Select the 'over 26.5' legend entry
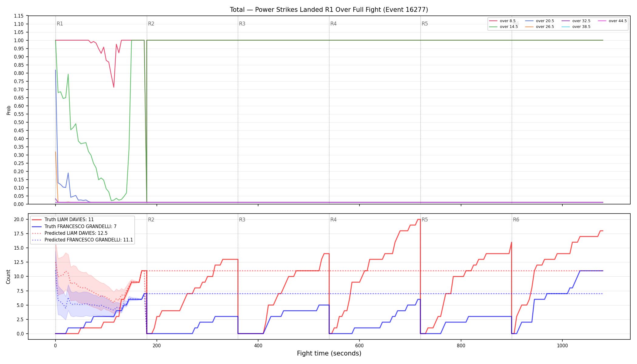 pyautogui.click(x=540, y=27)
